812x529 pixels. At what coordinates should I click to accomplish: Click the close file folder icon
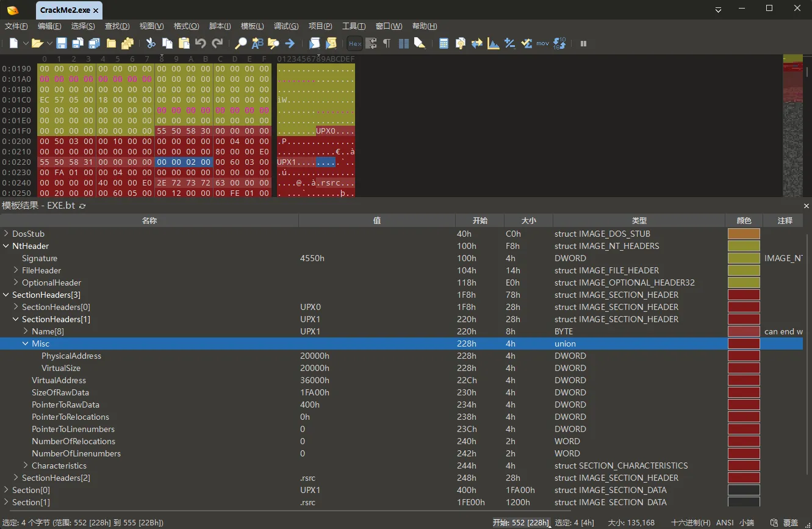[111, 43]
